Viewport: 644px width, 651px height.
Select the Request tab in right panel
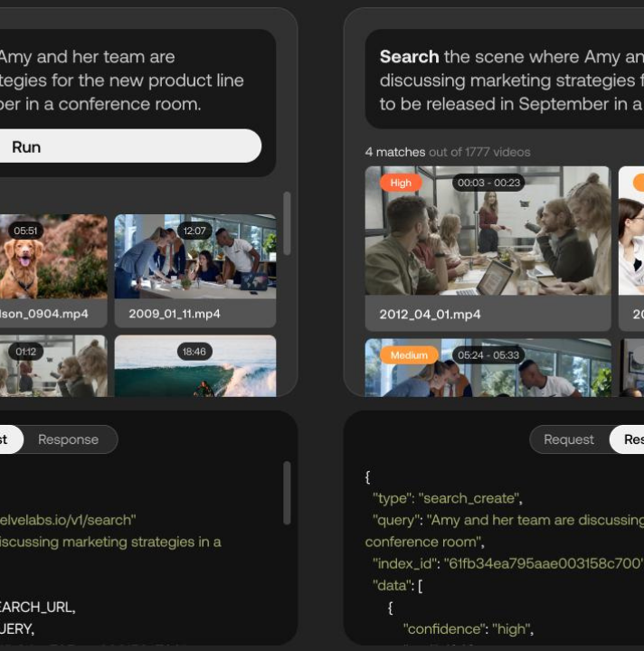(568, 439)
